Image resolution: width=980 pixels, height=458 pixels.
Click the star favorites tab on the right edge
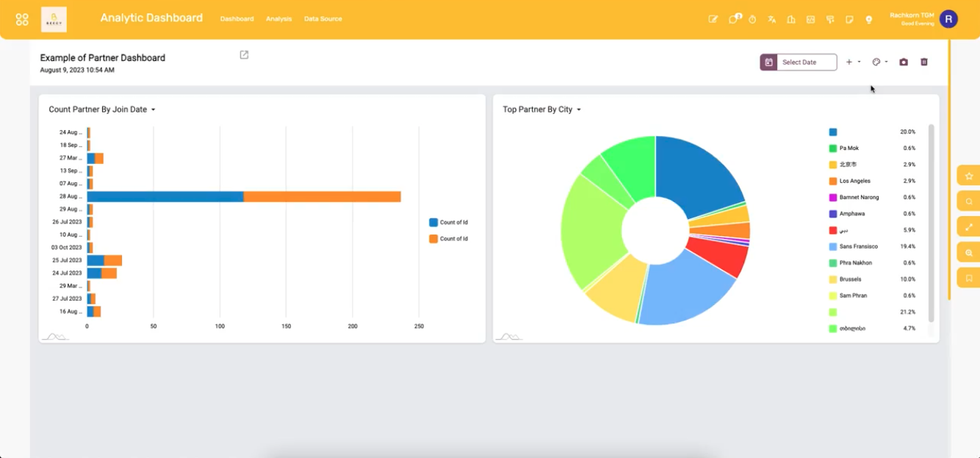[968, 176]
